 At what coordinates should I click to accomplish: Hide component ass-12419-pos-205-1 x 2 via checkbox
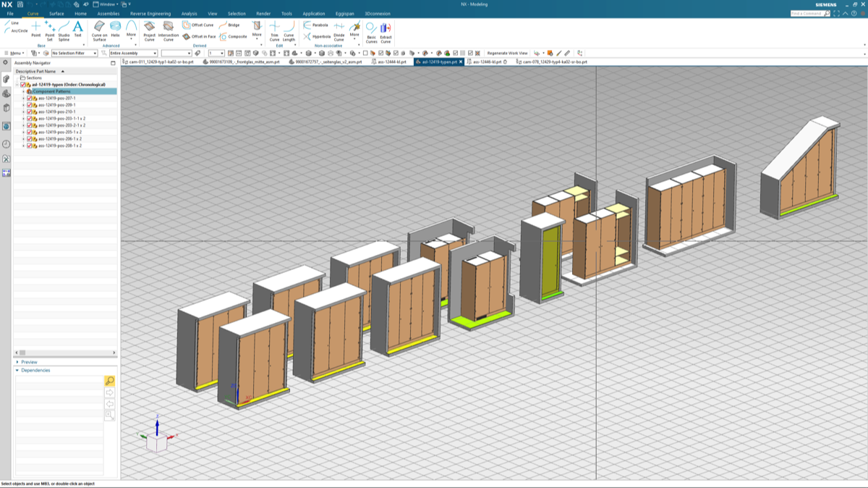pos(29,132)
